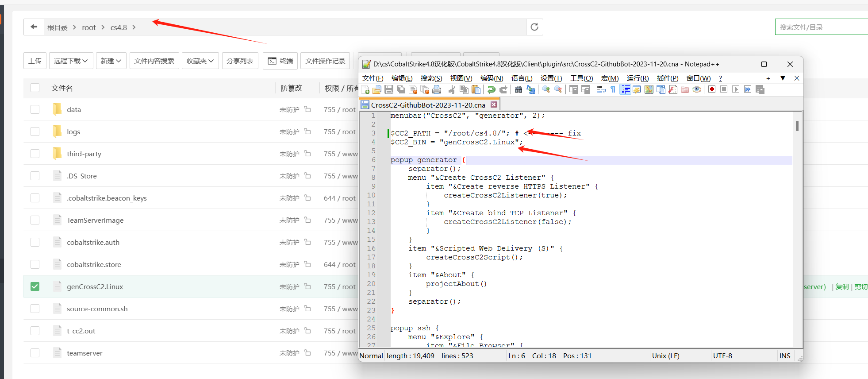Viewport: 868px width, 379px height.
Task: Toggle Show All Characters pilcrow icon
Action: [613, 89]
